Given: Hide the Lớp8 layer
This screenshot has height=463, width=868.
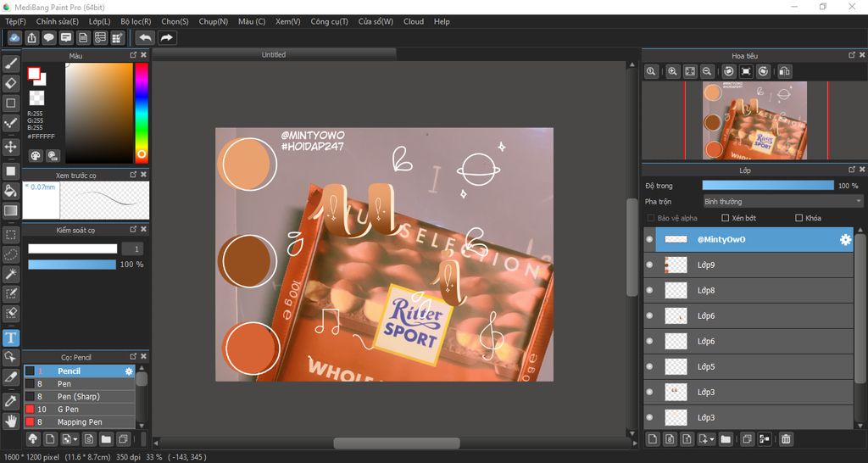Looking at the screenshot, I should tap(650, 290).
